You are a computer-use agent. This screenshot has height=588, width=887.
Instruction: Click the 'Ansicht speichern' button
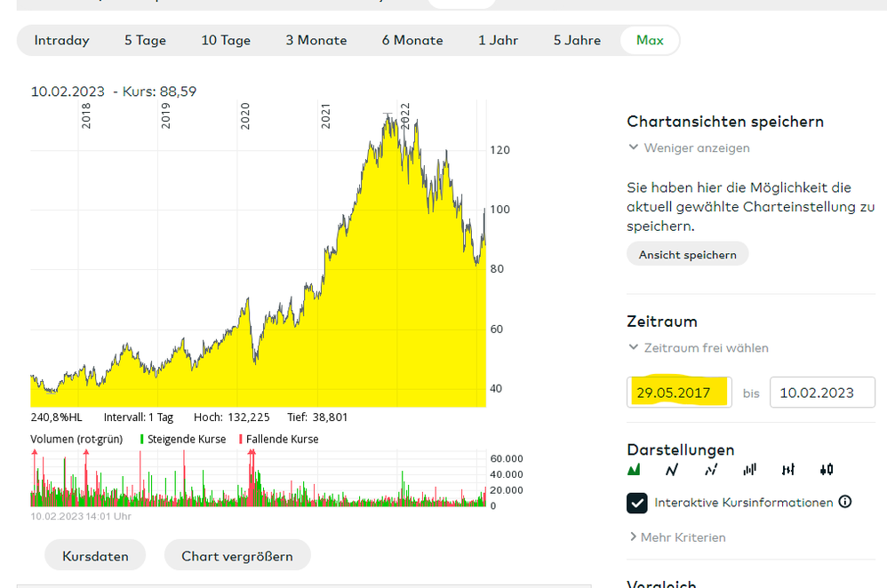(x=688, y=255)
